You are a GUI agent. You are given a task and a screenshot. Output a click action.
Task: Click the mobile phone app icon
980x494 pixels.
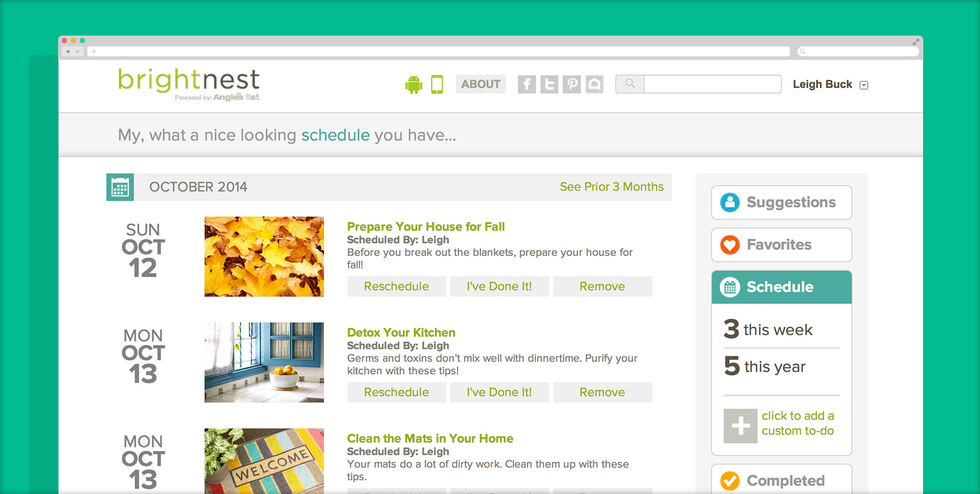[x=437, y=84]
